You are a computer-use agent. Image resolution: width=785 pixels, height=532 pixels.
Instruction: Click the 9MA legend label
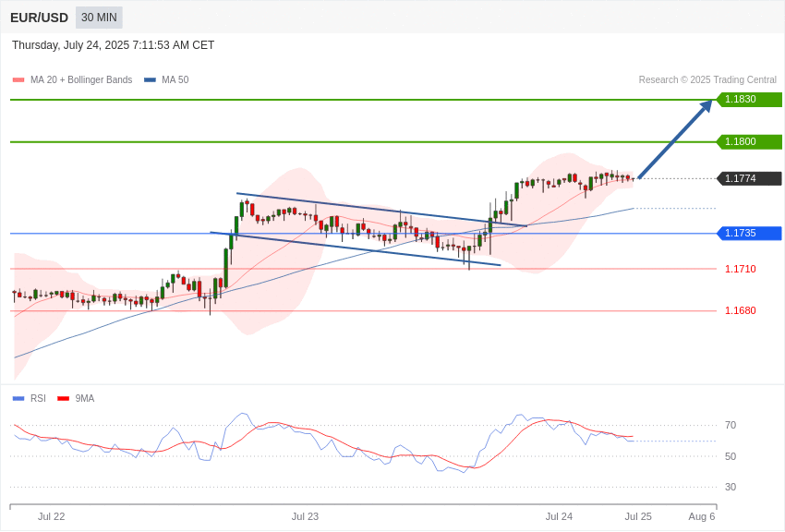(85, 399)
